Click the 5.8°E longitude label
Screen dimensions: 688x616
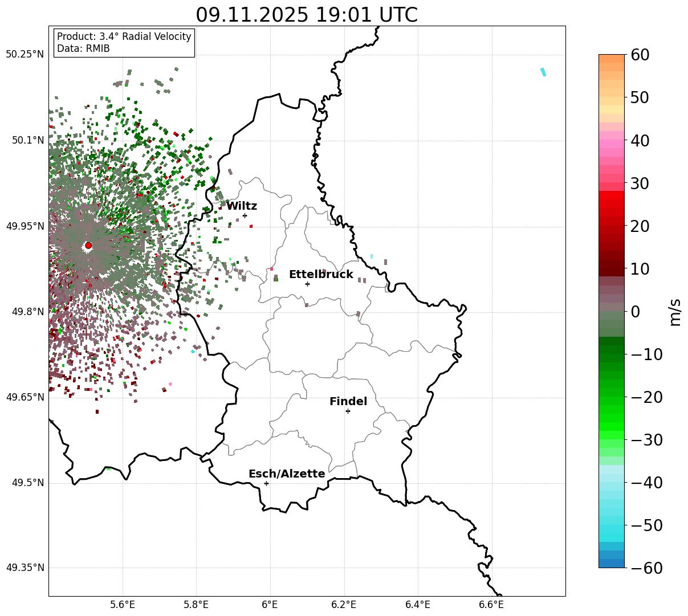pos(196,605)
